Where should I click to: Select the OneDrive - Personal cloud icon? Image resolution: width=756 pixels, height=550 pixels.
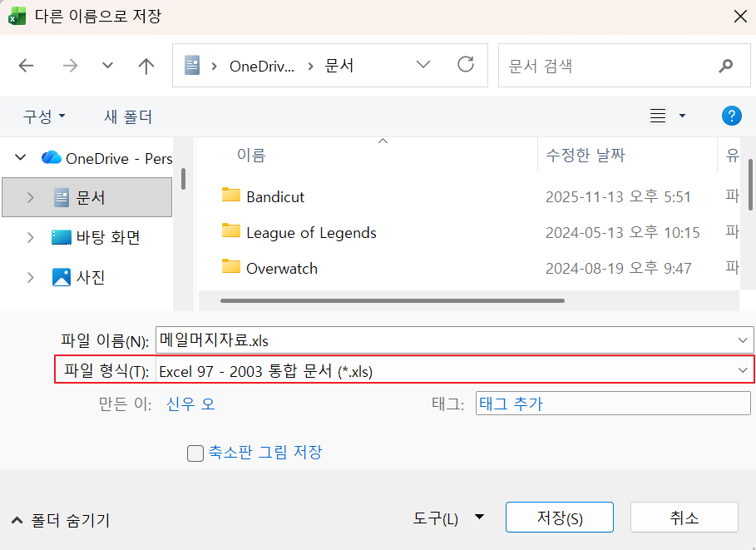click(50, 157)
